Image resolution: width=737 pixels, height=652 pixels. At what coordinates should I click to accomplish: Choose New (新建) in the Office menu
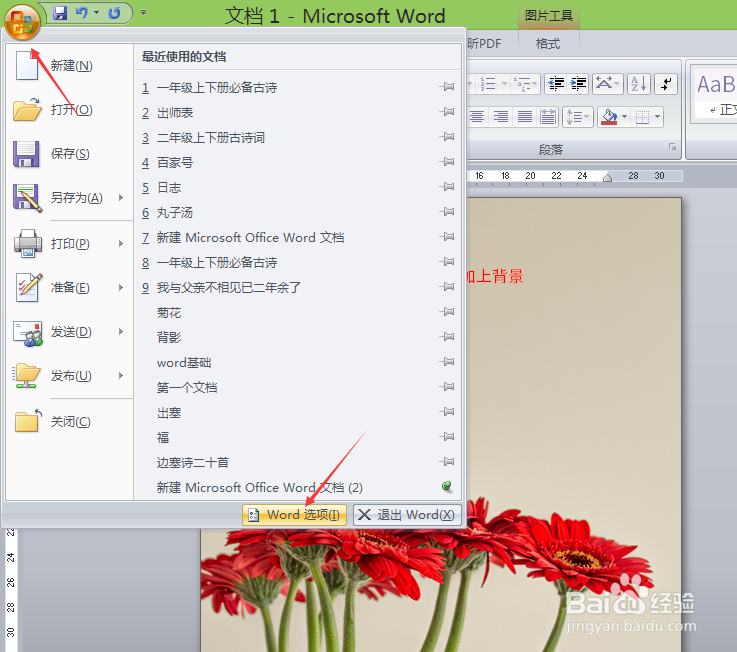click(69, 65)
